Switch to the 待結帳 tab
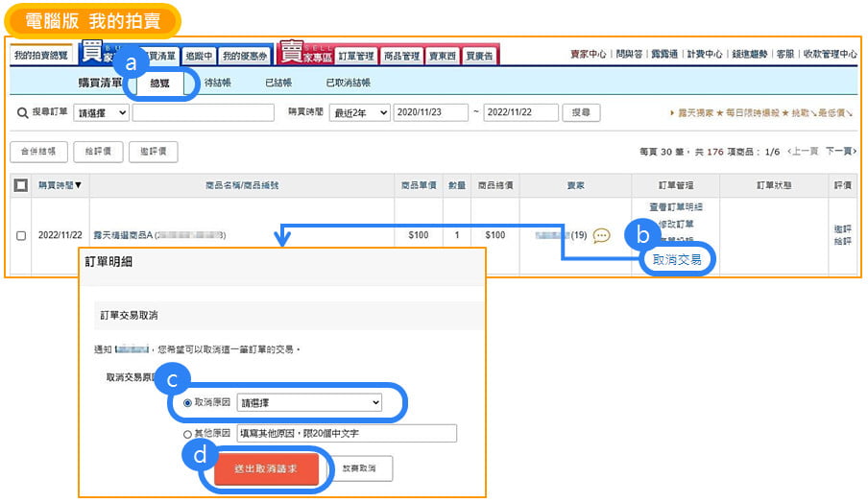Viewport: 868px width, 503px height. (x=217, y=84)
